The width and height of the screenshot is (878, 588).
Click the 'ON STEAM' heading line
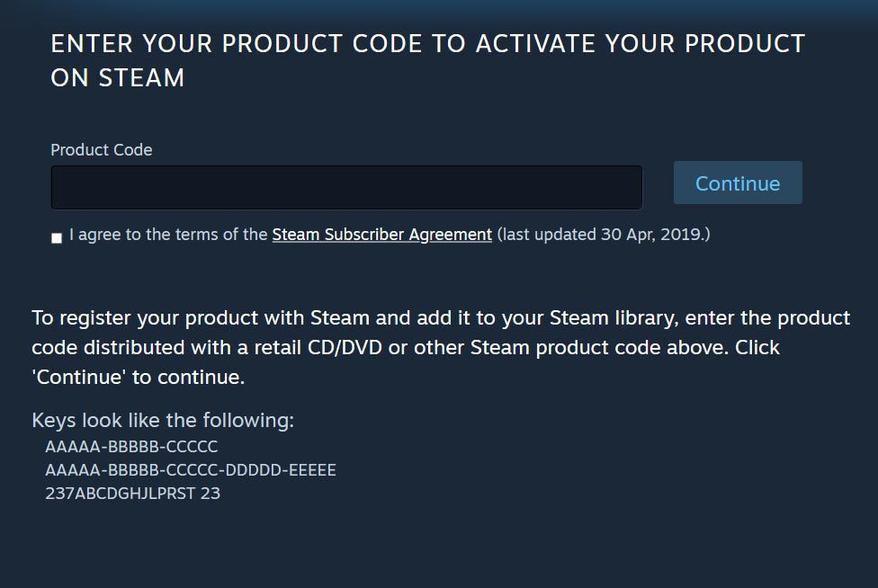click(x=118, y=78)
